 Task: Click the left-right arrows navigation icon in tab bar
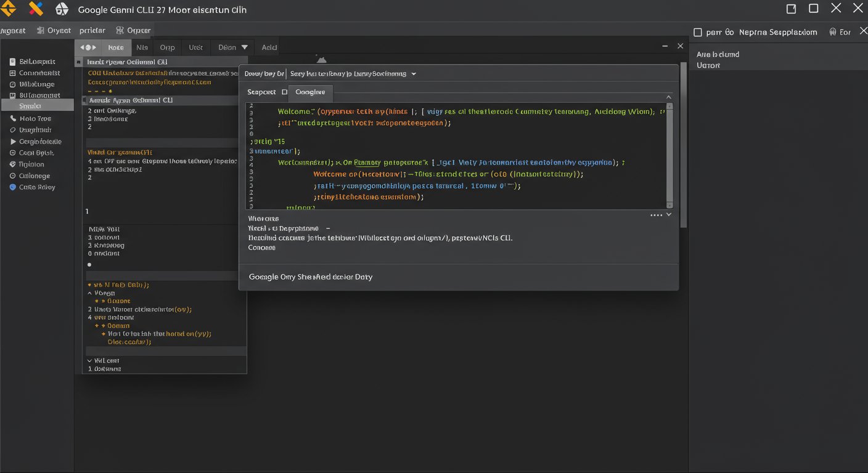[x=88, y=47]
